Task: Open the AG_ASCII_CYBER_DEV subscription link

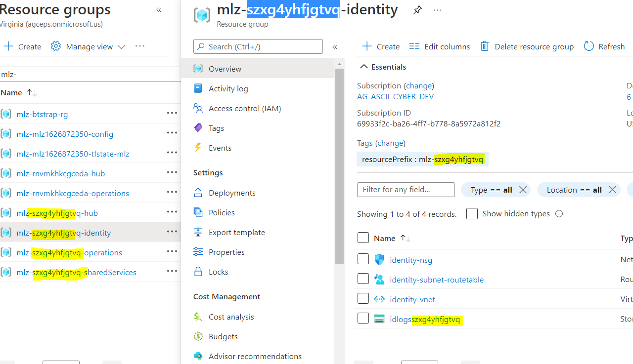Action: (396, 96)
